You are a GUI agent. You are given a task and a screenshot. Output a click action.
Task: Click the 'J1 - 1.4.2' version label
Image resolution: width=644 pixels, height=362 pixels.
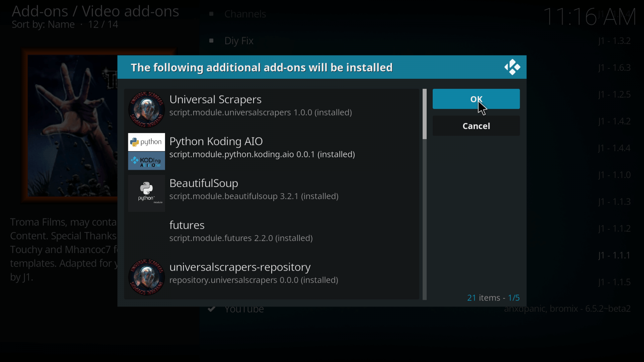(x=614, y=121)
